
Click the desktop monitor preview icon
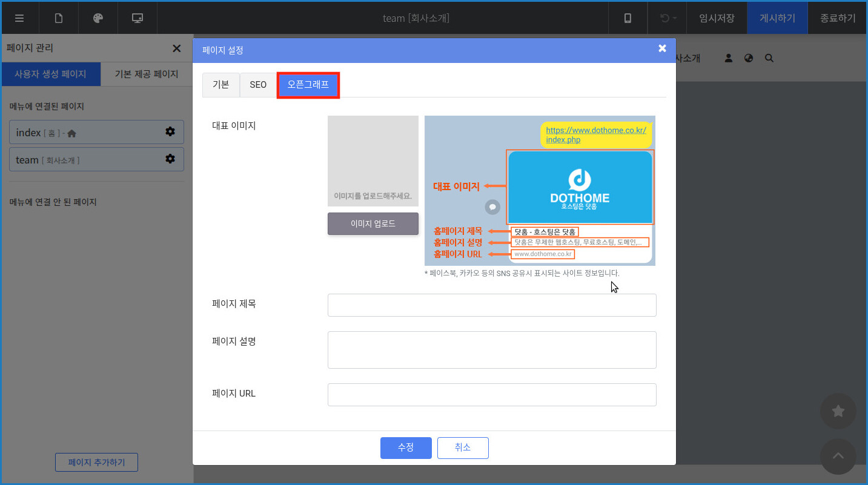[x=137, y=18]
